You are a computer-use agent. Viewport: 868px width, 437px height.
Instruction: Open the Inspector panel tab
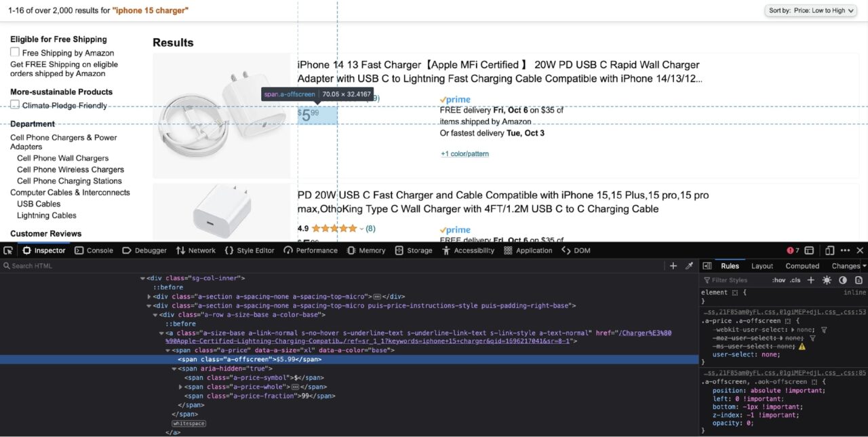pyautogui.click(x=44, y=250)
